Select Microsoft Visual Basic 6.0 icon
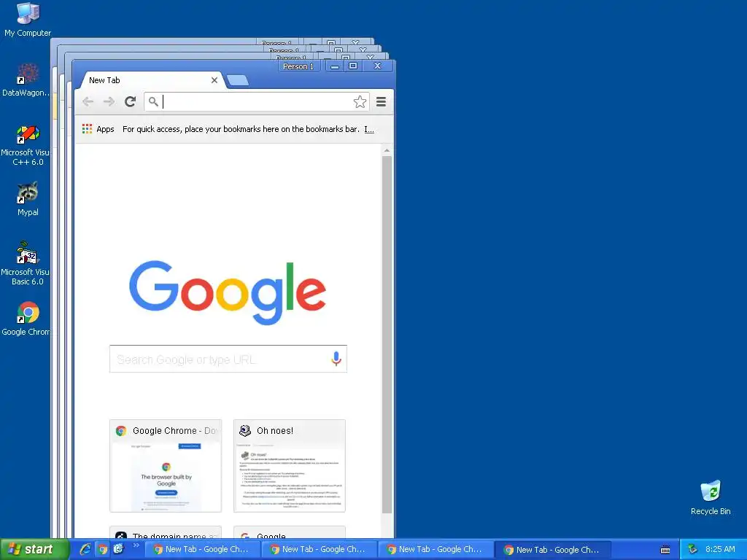 26,264
